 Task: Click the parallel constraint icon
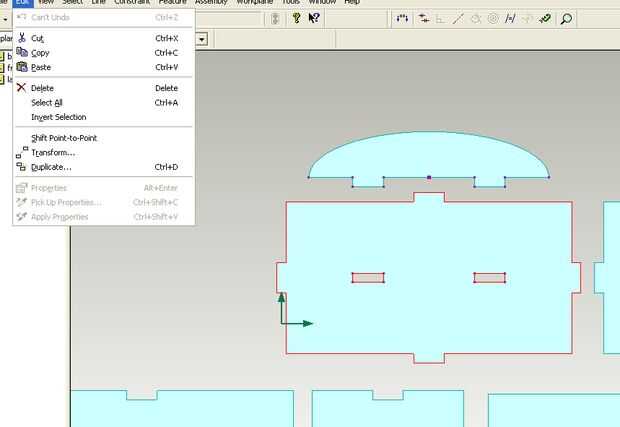tap(510, 19)
